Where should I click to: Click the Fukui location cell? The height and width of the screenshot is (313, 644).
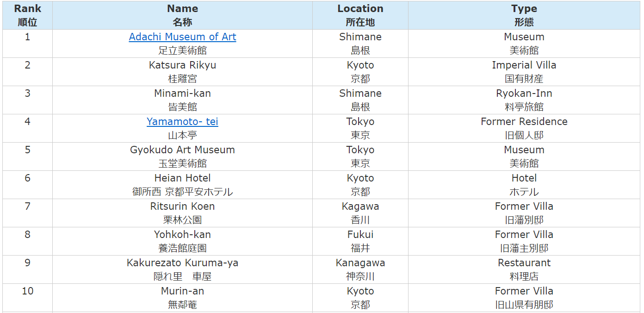(360, 241)
